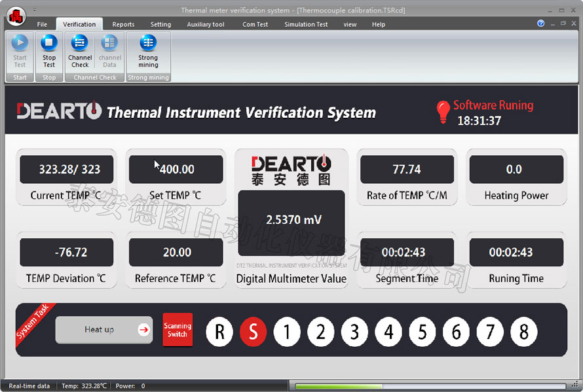Open the quick access toolbar dropdown arrow

pos(33,9)
